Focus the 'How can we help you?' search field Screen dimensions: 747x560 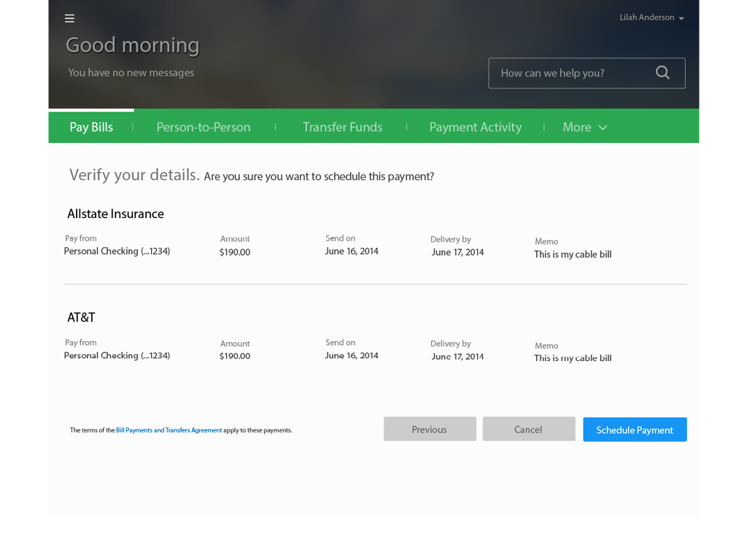click(587, 74)
